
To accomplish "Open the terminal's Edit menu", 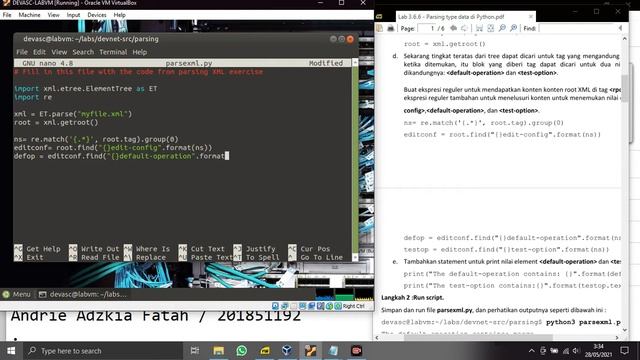I will (x=39, y=52).
